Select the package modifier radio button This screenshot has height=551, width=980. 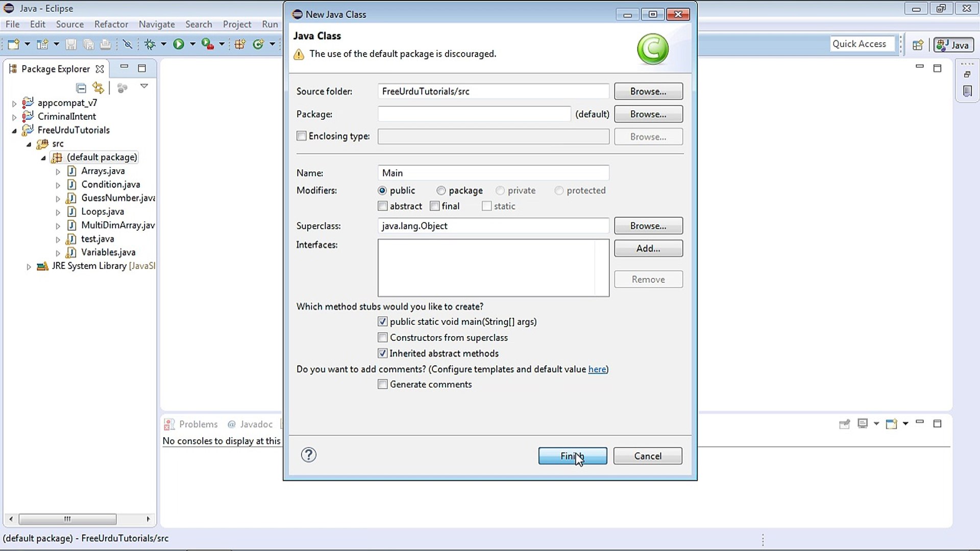tap(441, 190)
